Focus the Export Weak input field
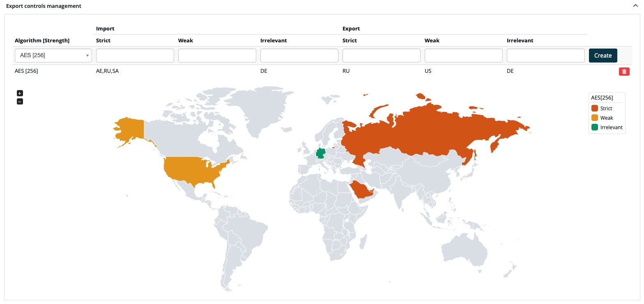 464,56
